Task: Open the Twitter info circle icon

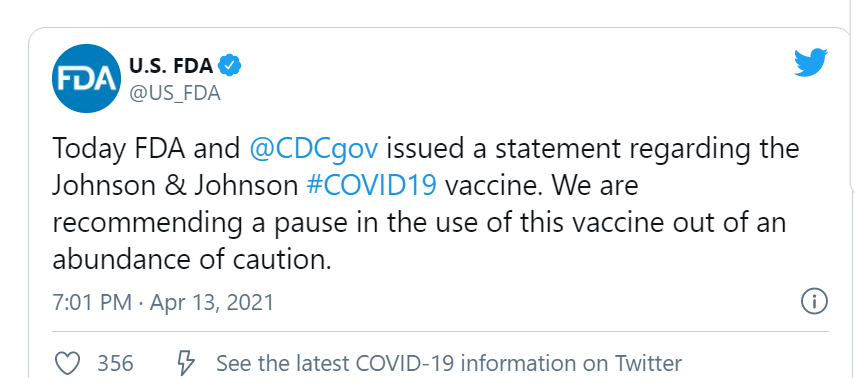Action: (814, 301)
